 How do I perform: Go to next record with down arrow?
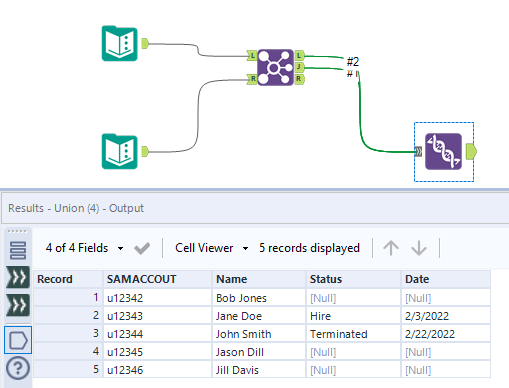pyautogui.click(x=419, y=248)
